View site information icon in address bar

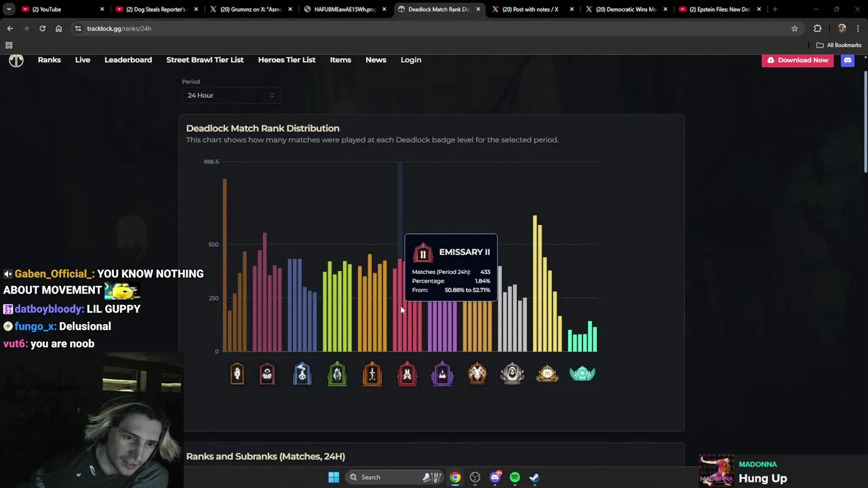point(78,28)
